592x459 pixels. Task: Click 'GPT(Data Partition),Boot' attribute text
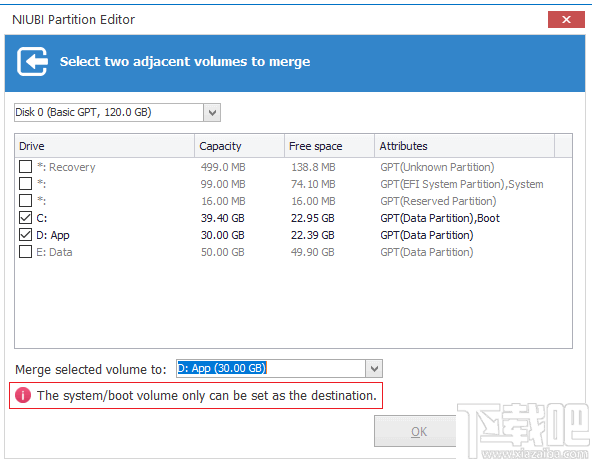click(x=440, y=218)
